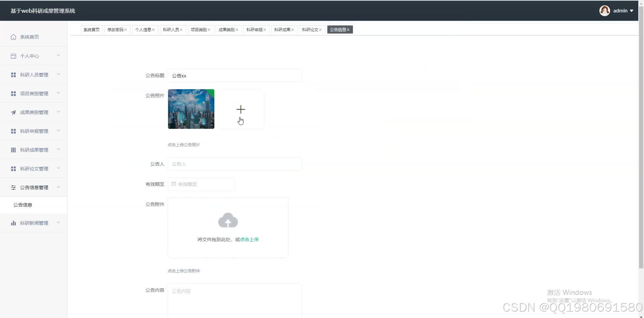Screen dimensions: 644x318
Task: Open the admin account dropdown
Action: (621, 10)
